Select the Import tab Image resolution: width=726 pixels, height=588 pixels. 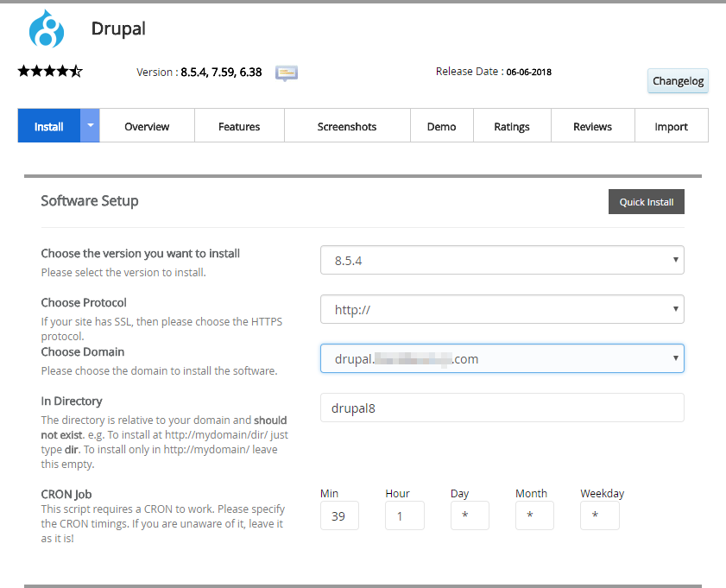tap(671, 126)
